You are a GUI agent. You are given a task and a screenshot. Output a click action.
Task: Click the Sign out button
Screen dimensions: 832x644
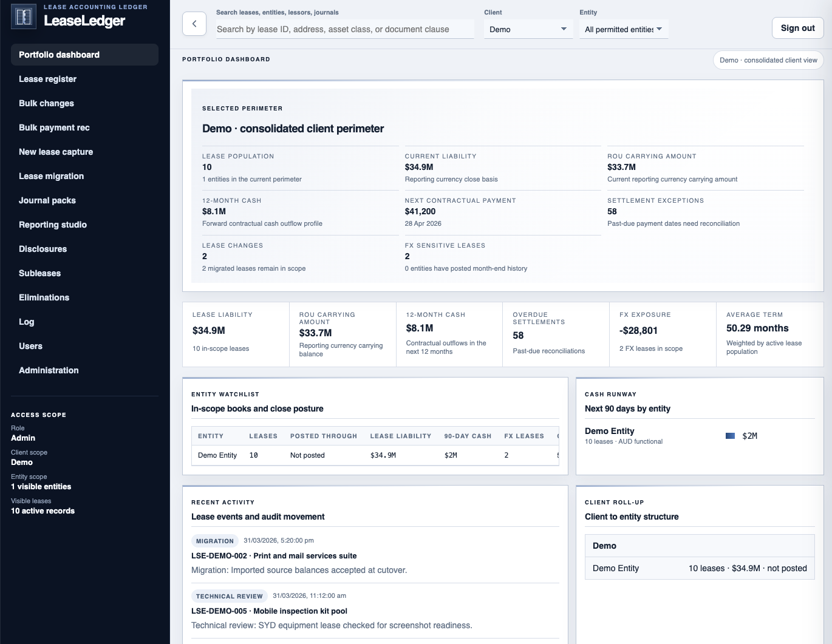click(x=797, y=27)
